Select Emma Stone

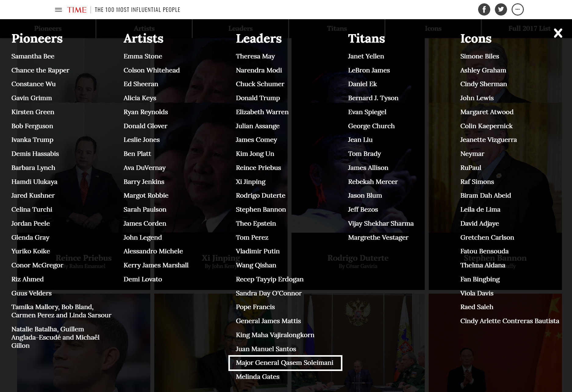[x=143, y=56]
